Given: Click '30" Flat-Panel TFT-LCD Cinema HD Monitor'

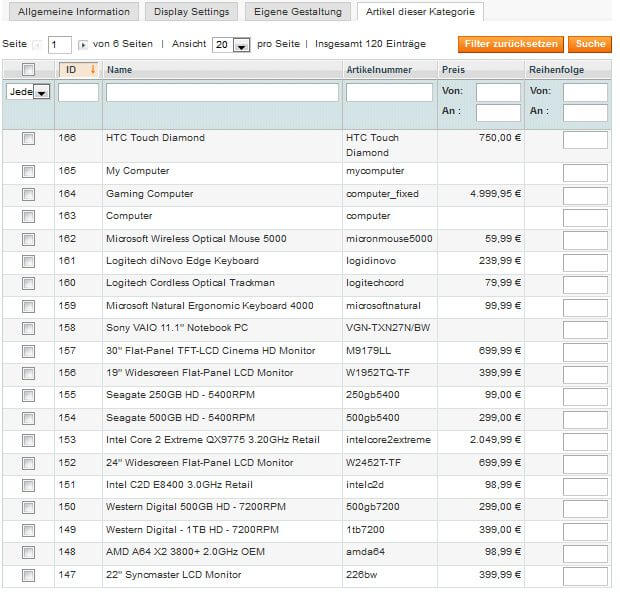Looking at the screenshot, I should 211,351.
